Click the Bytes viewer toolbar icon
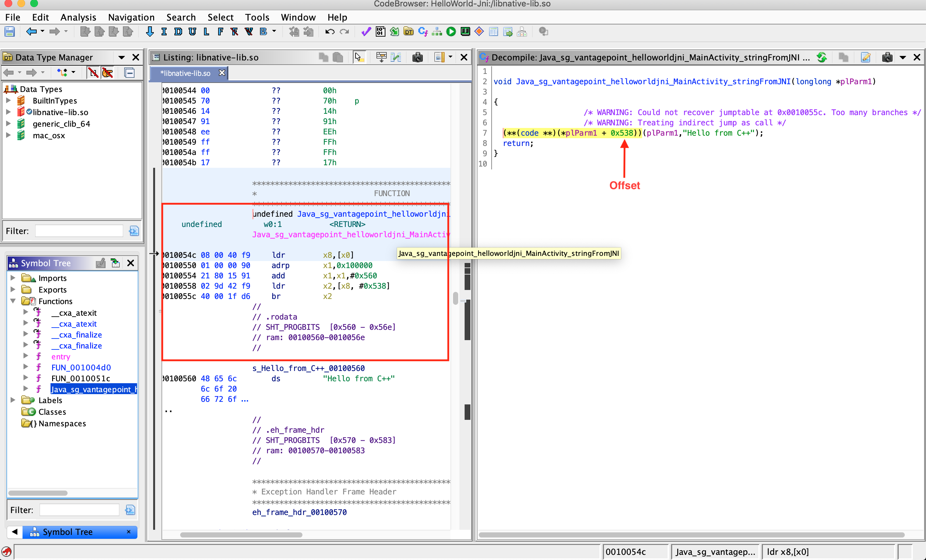 380,32
